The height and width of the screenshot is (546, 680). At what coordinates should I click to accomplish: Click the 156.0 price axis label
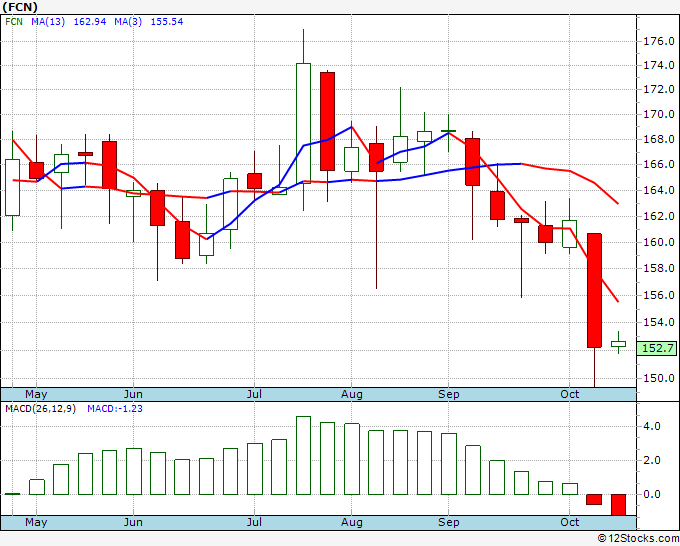658,295
